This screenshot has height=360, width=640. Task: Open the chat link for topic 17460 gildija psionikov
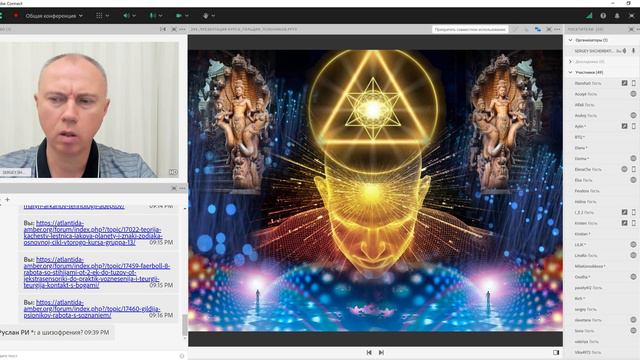pos(92,309)
